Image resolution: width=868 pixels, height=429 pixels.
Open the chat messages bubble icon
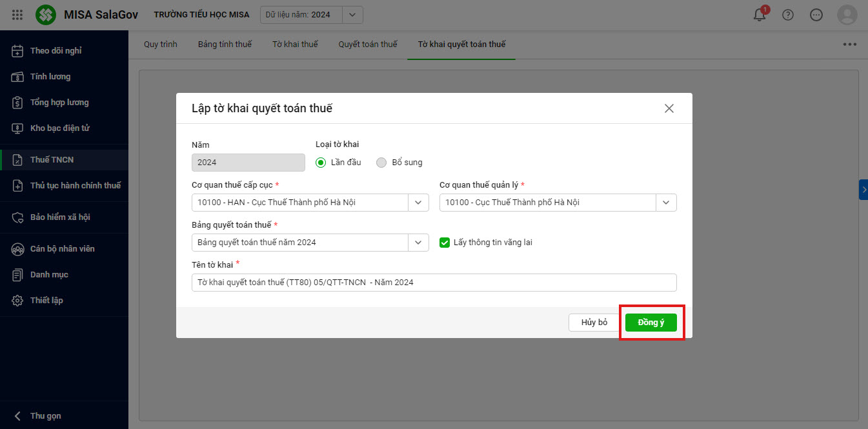point(816,15)
